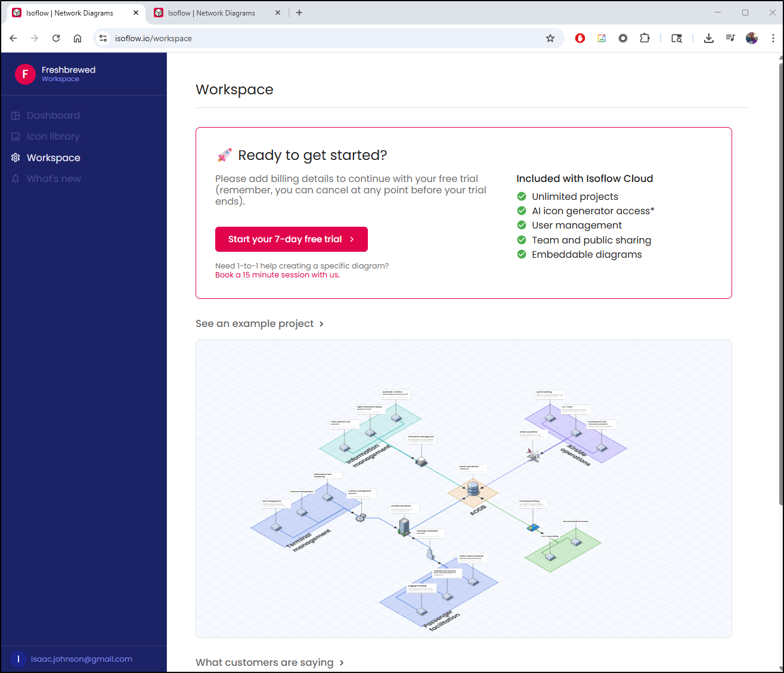Click the checkmark next to Unlimited projects
Image resolution: width=784 pixels, height=673 pixels.
point(522,196)
